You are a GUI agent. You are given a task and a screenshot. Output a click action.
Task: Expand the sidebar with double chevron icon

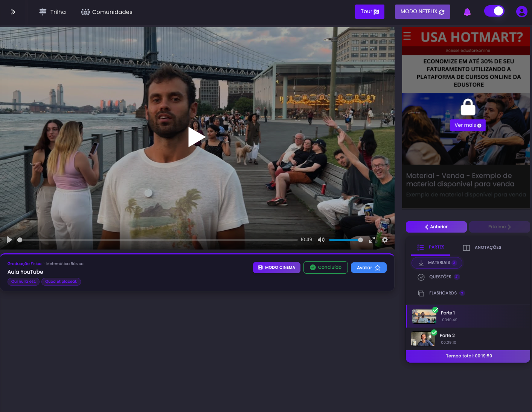pyautogui.click(x=13, y=12)
